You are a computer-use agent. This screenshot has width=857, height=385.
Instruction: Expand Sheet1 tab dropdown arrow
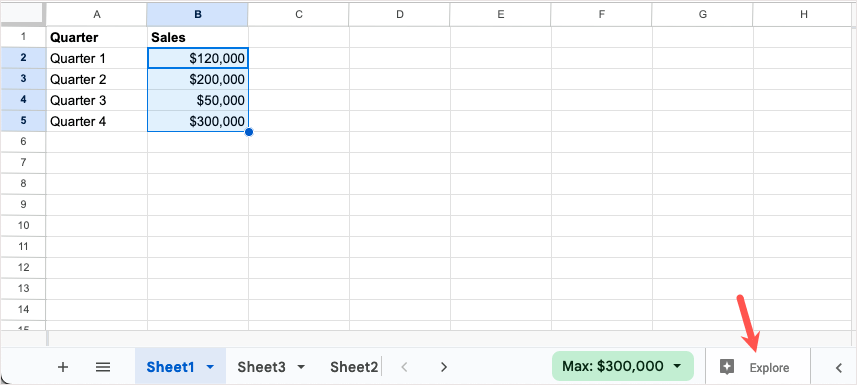210,367
